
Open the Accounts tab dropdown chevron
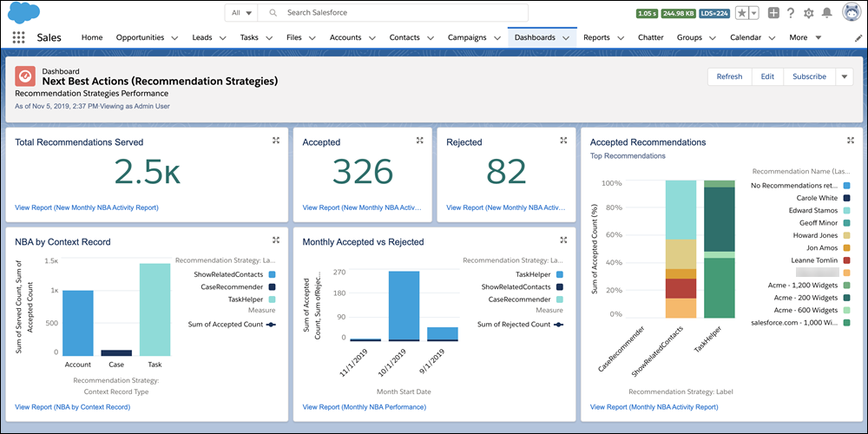(x=372, y=37)
